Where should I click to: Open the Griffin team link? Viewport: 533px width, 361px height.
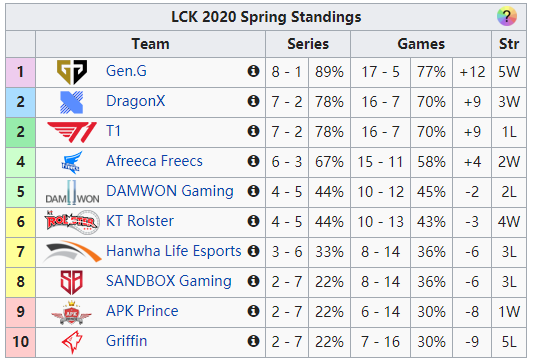point(126,341)
